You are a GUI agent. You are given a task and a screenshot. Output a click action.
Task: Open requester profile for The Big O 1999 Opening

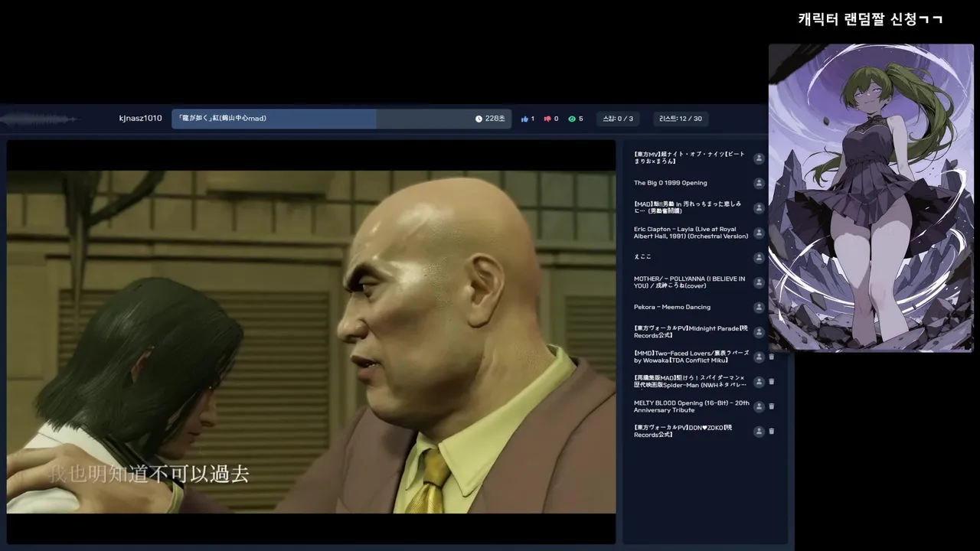tap(759, 184)
